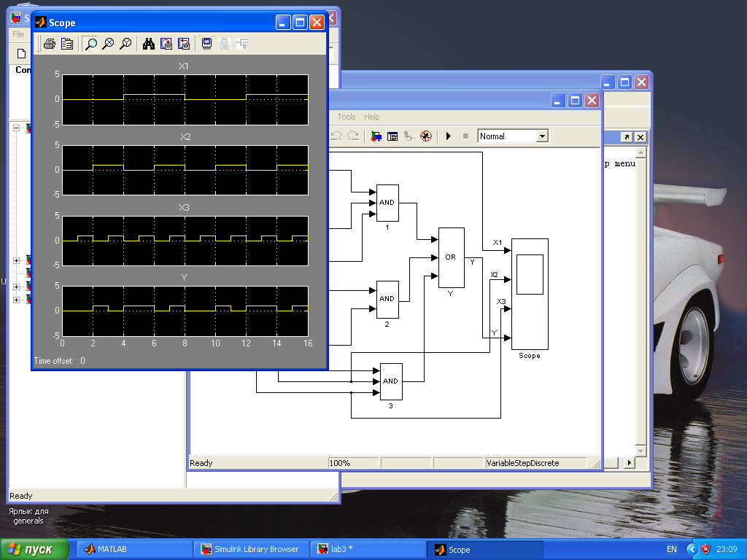Select the Zoom tool in Scope
The height and width of the screenshot is (560, 747).
click(90, 44)
